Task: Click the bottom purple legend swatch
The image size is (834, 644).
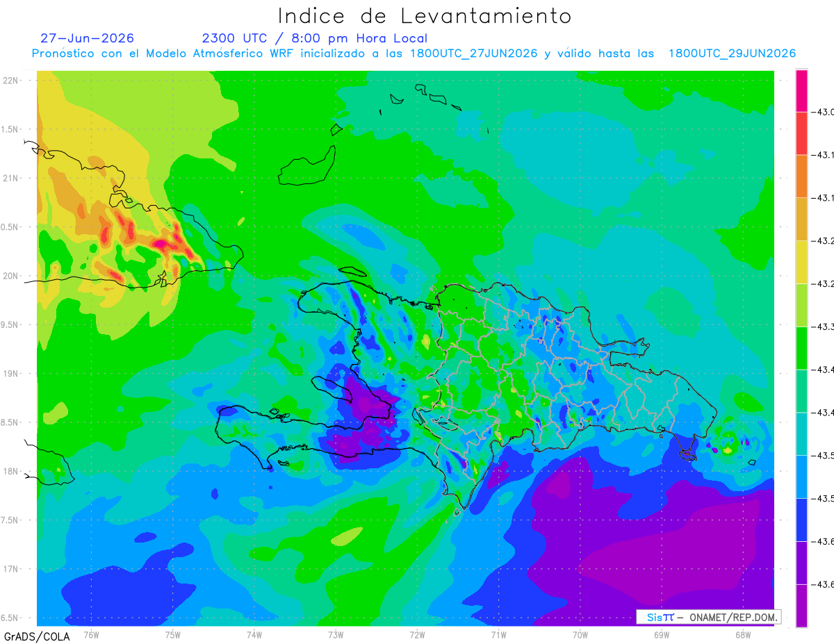Action: tap(801, 605)
